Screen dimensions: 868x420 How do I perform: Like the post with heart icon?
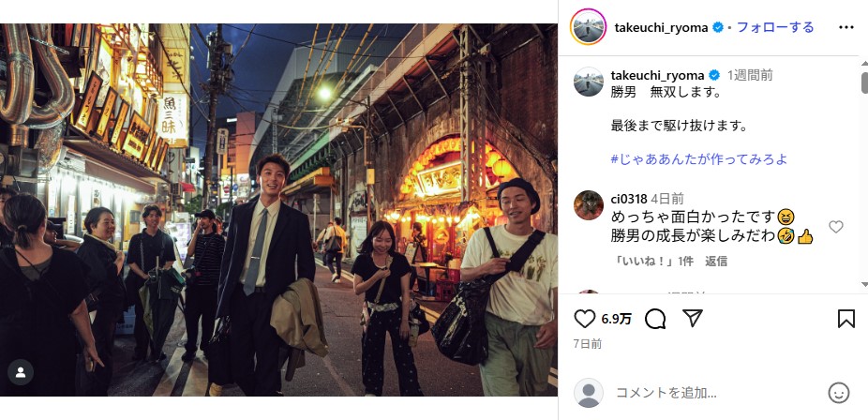(x=585, y=319)
